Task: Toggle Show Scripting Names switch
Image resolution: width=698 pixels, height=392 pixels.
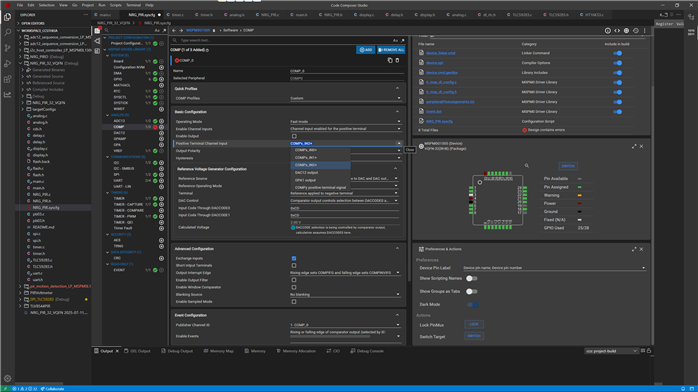Action: (471, 279)
